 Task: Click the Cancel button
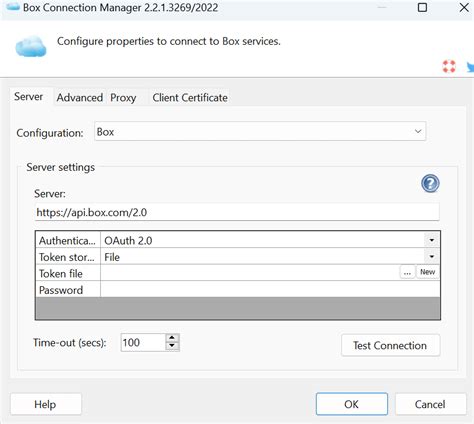(x=430, y=404)
